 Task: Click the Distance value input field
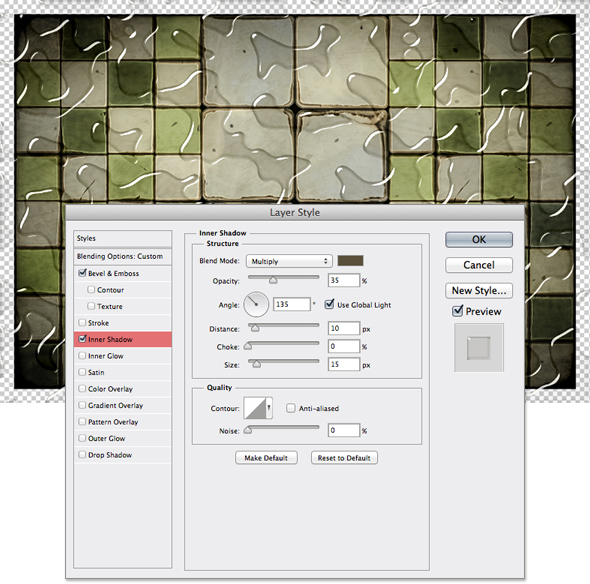tap(344, 328)
